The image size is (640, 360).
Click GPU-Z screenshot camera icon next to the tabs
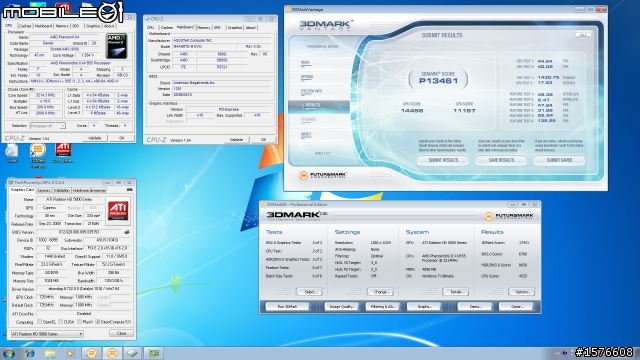pyautogui.click(x=129, y=190)
